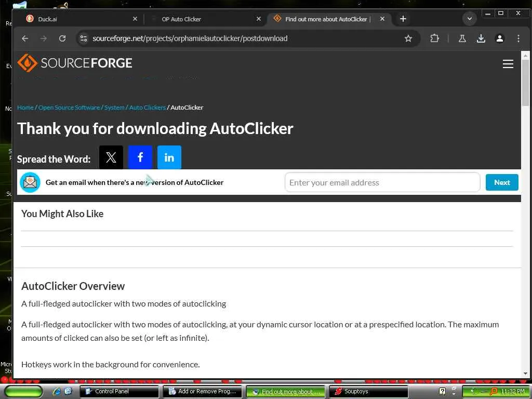The width and height of the screenshot is (532, 399).
Task: Click Hotkeys work in the background text
Action: 111,365
